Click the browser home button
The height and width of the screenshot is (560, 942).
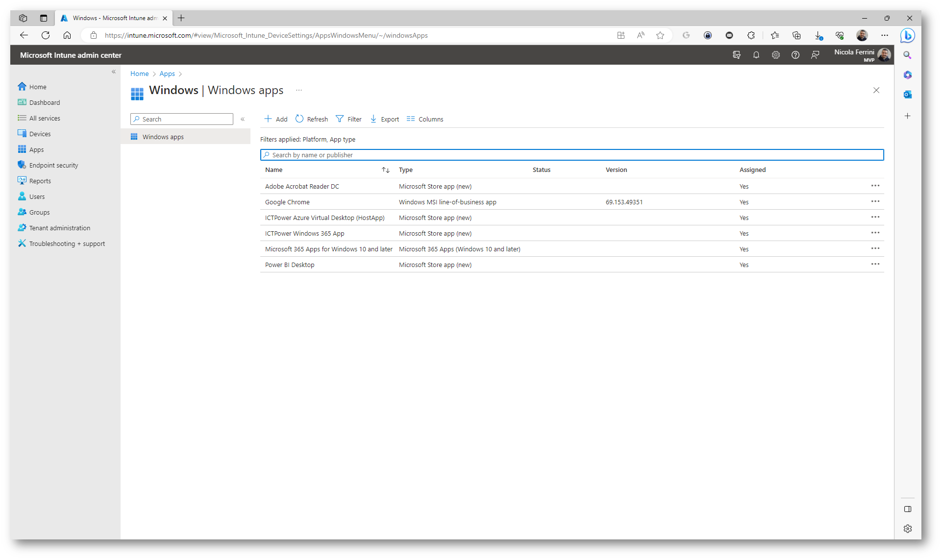[67, 35]
